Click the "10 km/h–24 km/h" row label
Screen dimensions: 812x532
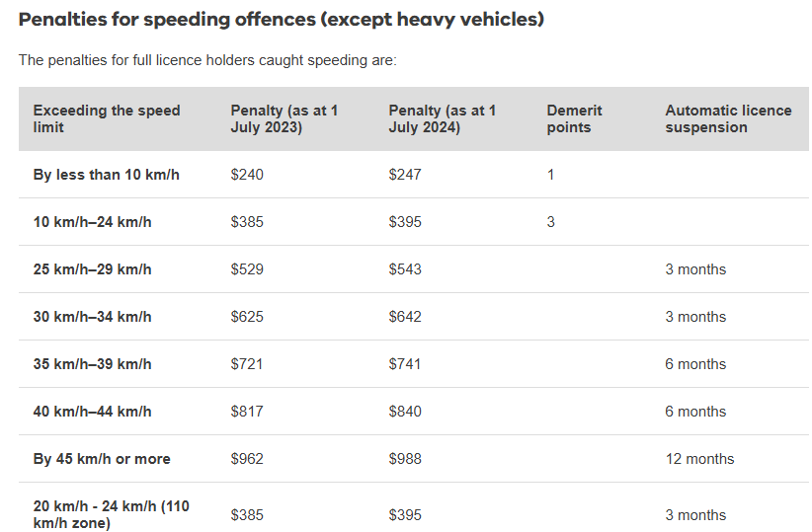click(92, 222)
